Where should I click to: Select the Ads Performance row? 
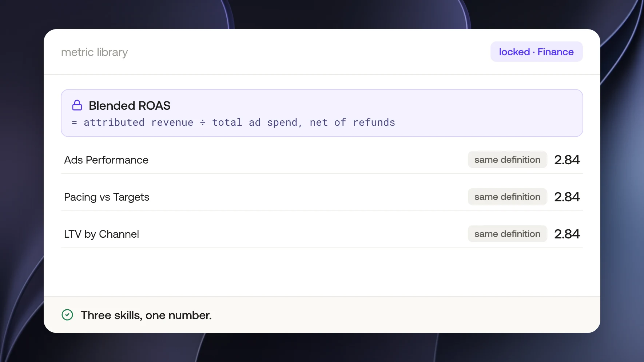(322, 160)
